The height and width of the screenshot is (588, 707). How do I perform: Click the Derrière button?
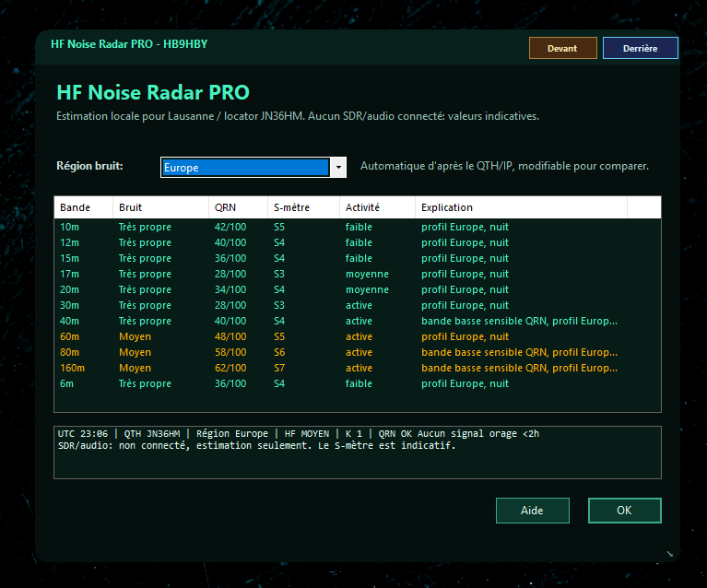pyautogui.click(x=640, y=48)
